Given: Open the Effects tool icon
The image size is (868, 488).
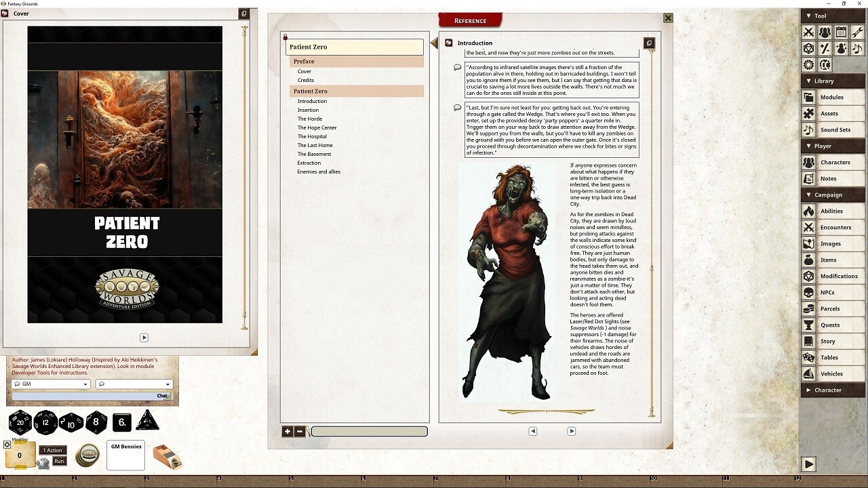Looking at the screenshot, I should coord(841,48).
